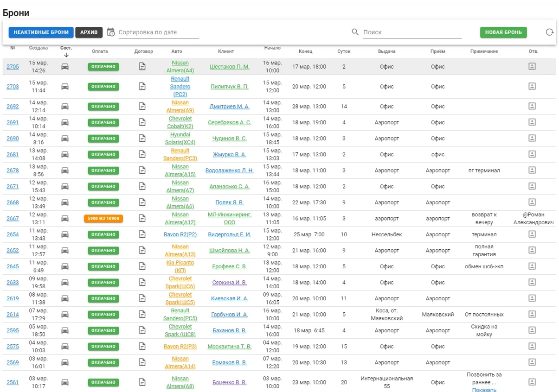The image size is (559, 392).
Task: Click orange payment badge 5900 из 10900
Action: [103, 219]
